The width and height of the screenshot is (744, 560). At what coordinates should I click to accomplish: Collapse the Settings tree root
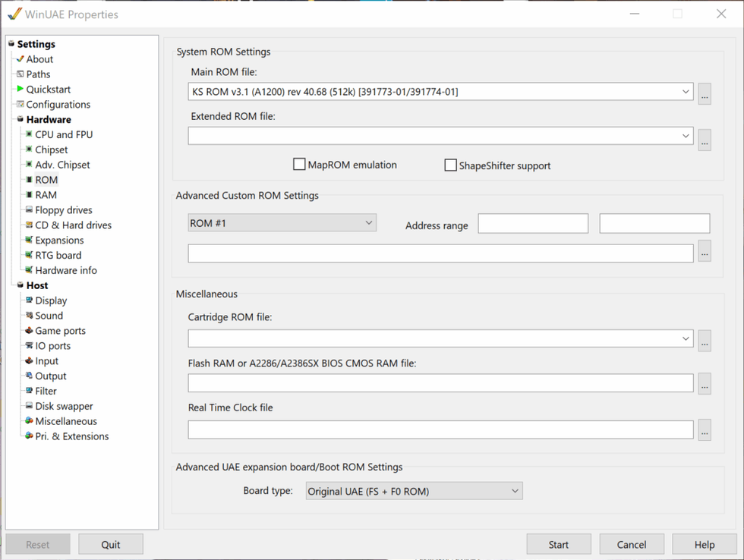pyautogui.click(x=11, y=43)
